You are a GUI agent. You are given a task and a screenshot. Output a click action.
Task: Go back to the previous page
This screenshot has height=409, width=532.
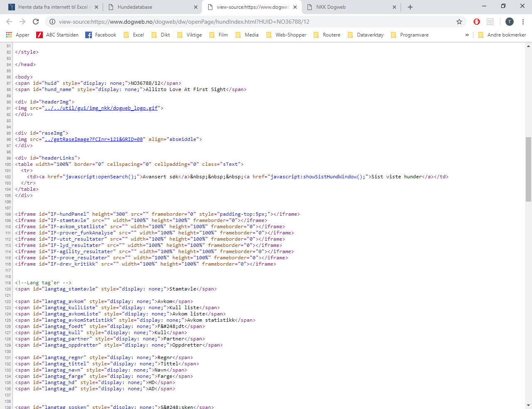click(9, 22)
